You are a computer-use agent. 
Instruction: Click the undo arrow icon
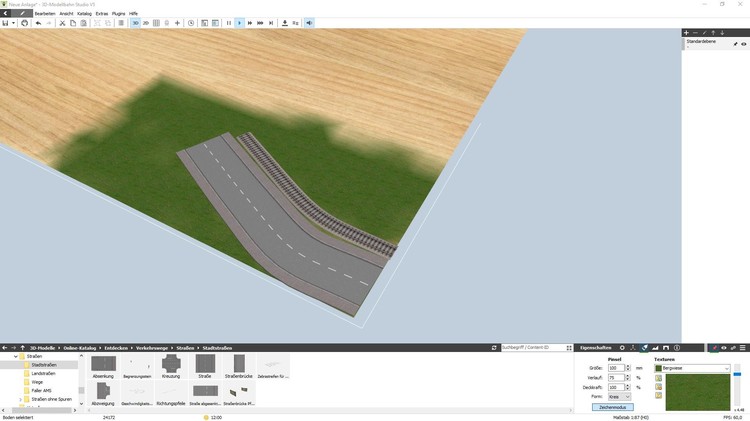pos(38,23)
